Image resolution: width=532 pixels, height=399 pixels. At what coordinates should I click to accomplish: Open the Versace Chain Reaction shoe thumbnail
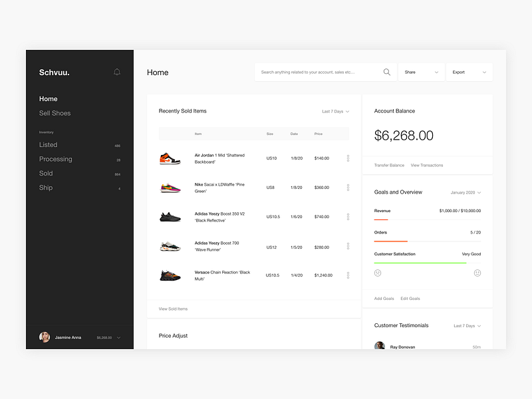click(170, 275)
